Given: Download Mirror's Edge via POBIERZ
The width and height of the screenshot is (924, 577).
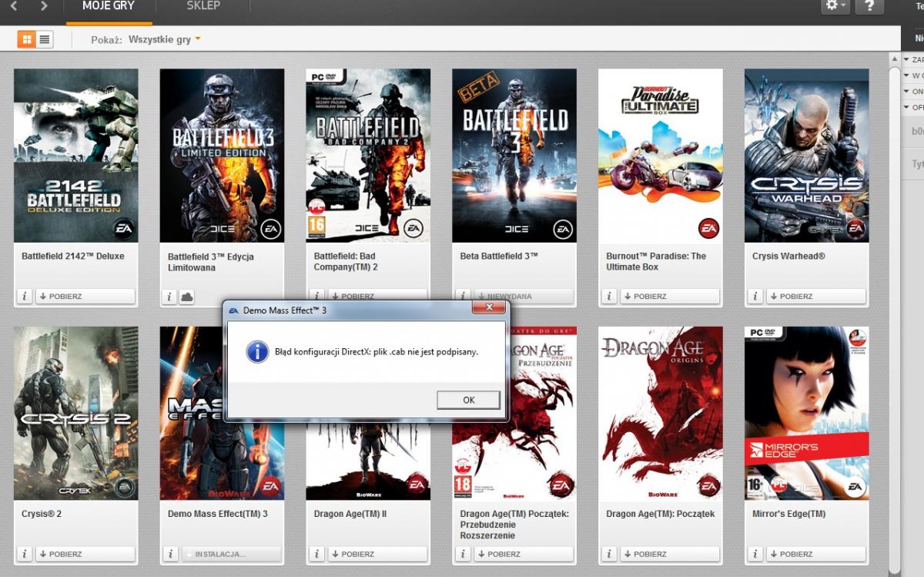Looking at the screenshot, I should [x=815, y=554].
